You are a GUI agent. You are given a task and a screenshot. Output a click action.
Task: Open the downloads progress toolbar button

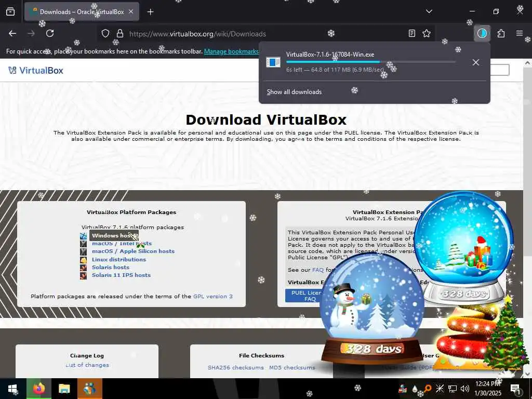[482, 33]
